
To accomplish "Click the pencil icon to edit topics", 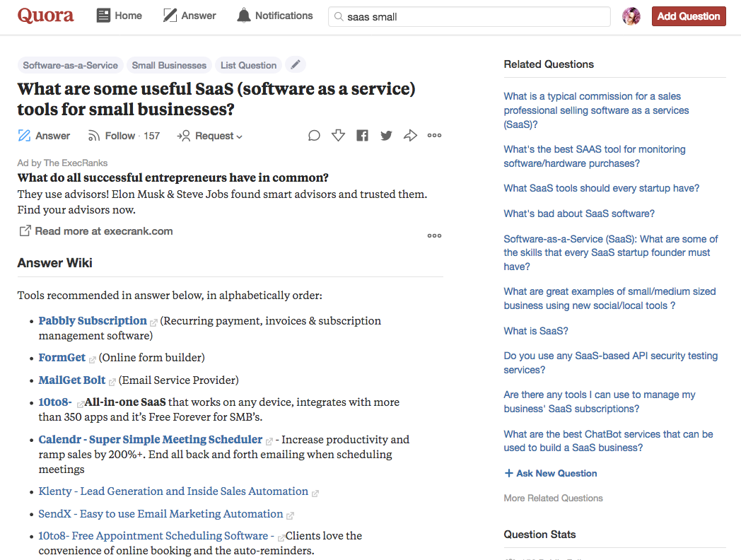I will pos(296,65).
